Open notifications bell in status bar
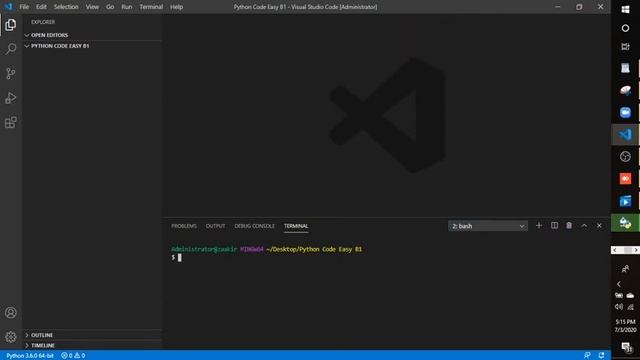 coord(601,356)
